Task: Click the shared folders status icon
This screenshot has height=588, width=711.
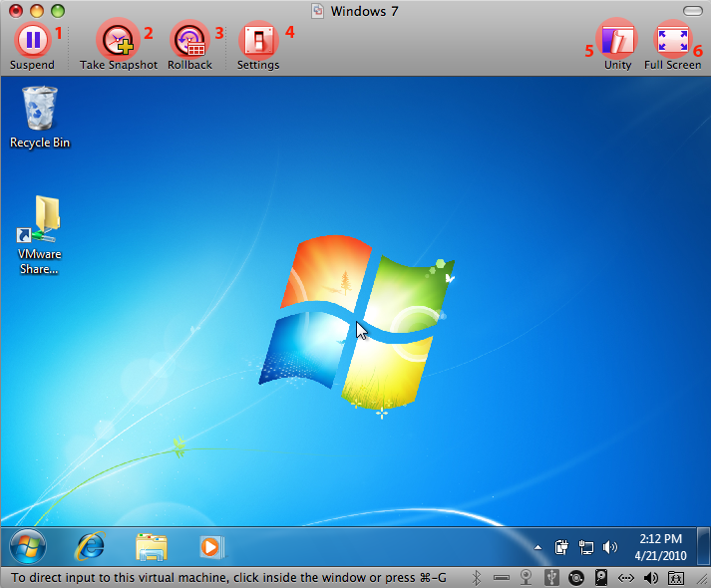Action: pyautogui.click(x=676, y=578)
